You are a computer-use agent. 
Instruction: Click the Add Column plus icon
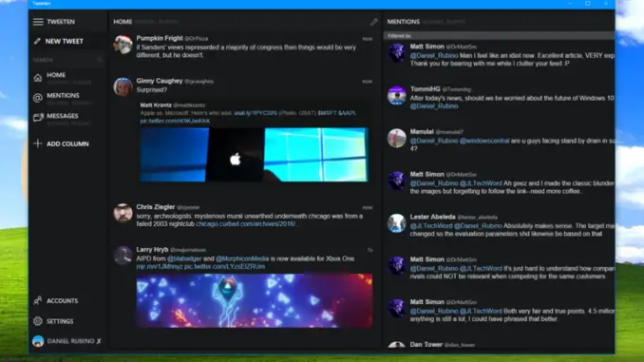(x=38, y=143)
